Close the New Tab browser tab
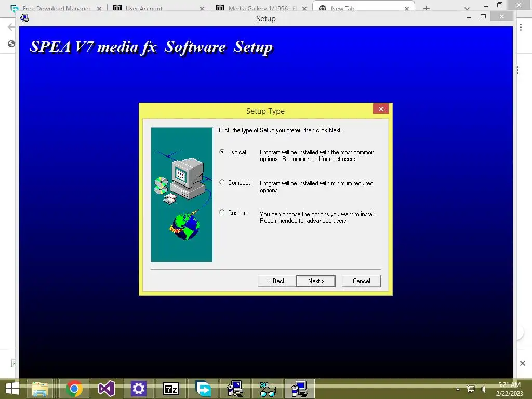This screenshot has width=532, height=399. (x=407, y=8)
